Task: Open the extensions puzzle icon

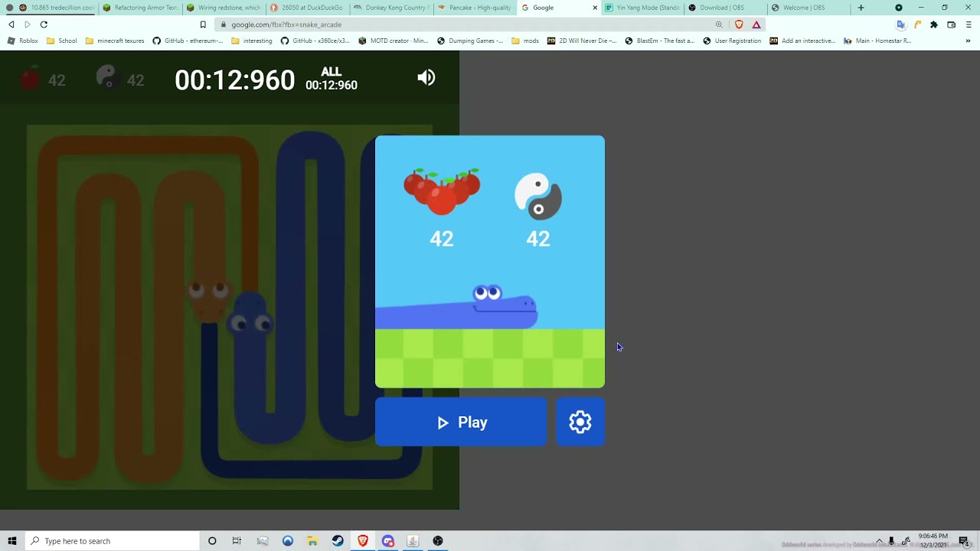Action: point(934,24)
